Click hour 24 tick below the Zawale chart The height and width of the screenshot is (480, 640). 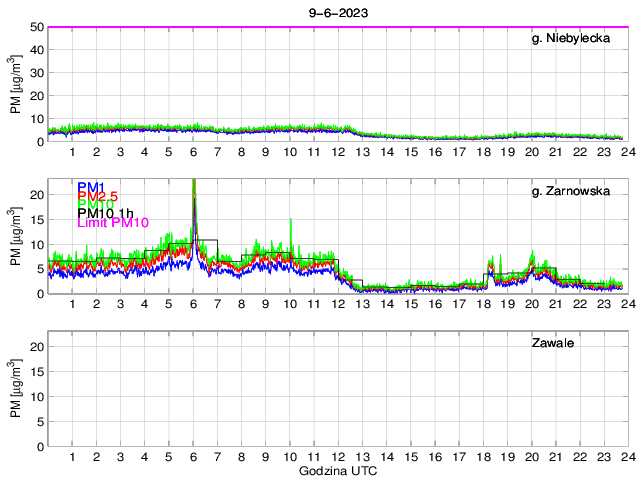coord(626,458)
